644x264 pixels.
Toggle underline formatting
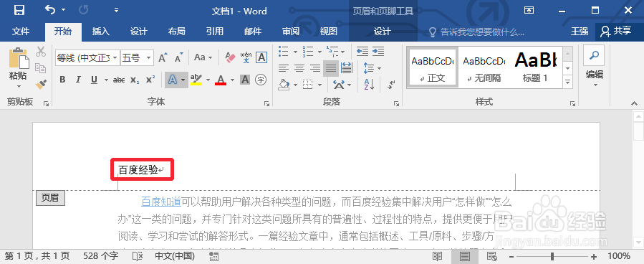point(94,80)
